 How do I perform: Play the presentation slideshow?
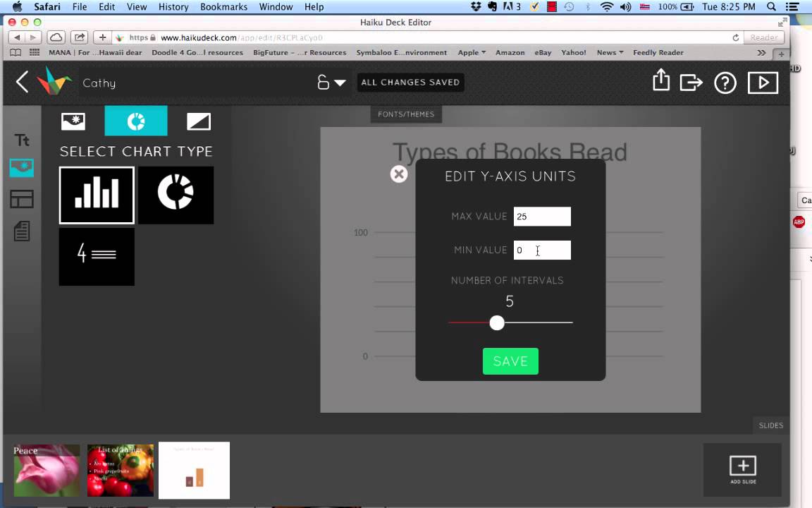pyautogui.click(x=762, y=83)
